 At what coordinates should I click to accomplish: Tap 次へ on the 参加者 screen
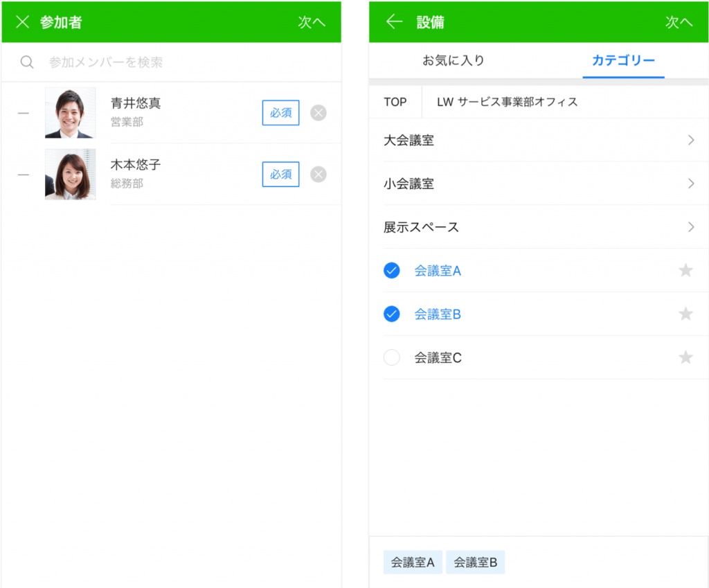(312, 22)
